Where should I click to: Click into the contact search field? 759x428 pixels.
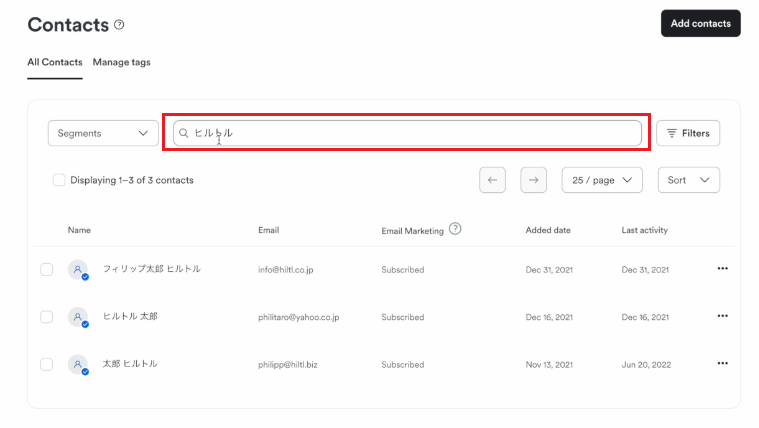[x=407, y=133]
